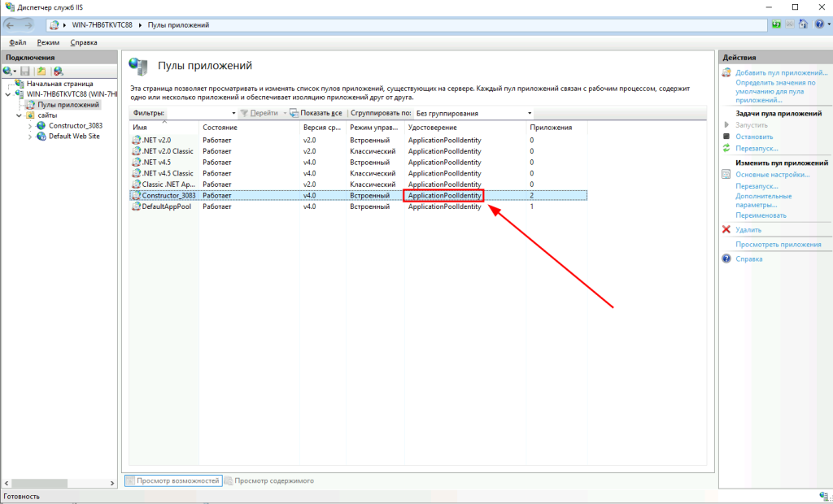Select Пулы приложений in the tree
The image size is (833, 504).
click(x=68, y=105)
